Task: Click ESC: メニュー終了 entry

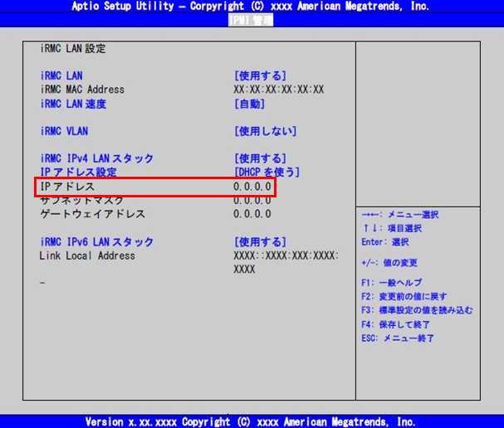Action: [x=398, y=338]
